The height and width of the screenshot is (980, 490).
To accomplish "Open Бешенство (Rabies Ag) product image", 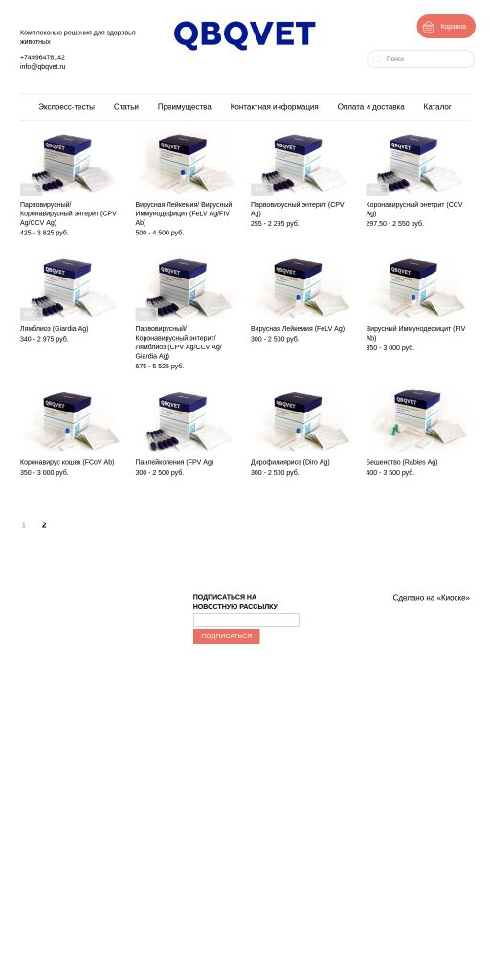I will pyautogui.click(x=418, y=419).
